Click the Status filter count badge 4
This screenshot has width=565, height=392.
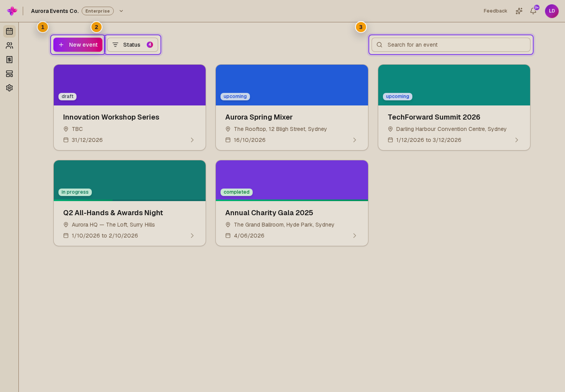pyautogui.click(x=150, y=45)
